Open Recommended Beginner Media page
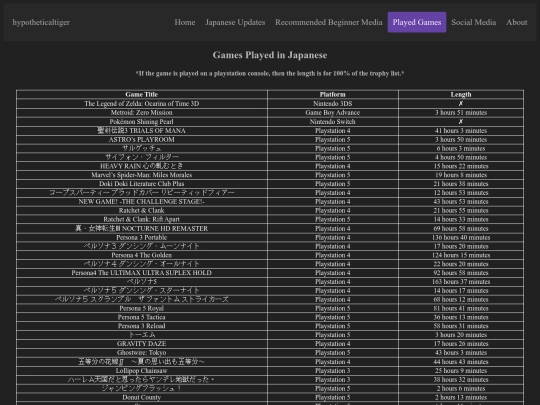 tap(329, 22)
